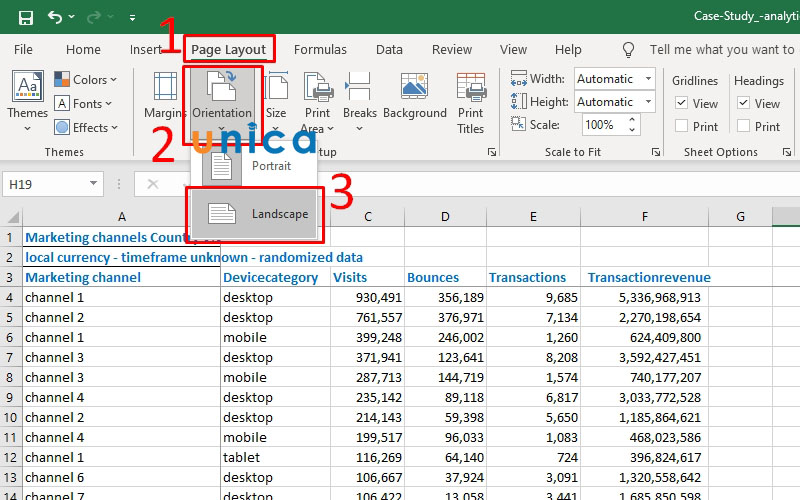Open the Themes gallery button
This screenshot has width=800, height=500.
pyautogui.click(x=28, y=101)
